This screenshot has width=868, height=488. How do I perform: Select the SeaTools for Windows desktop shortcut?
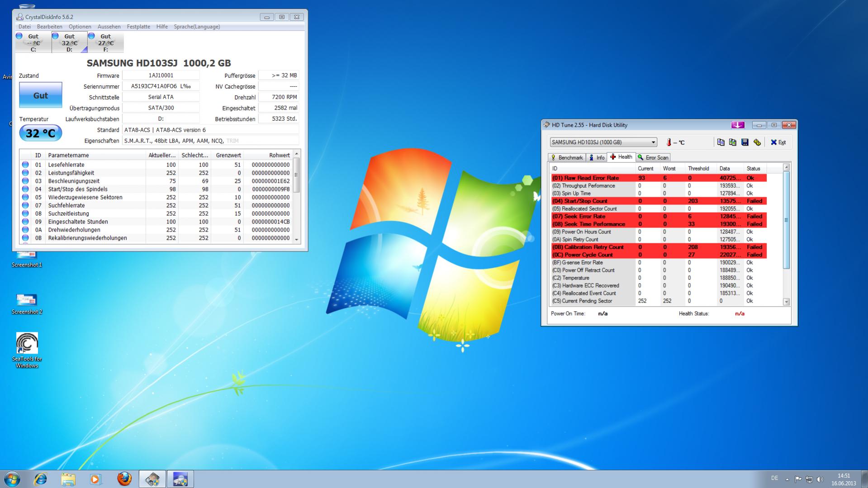coord(27,351)
